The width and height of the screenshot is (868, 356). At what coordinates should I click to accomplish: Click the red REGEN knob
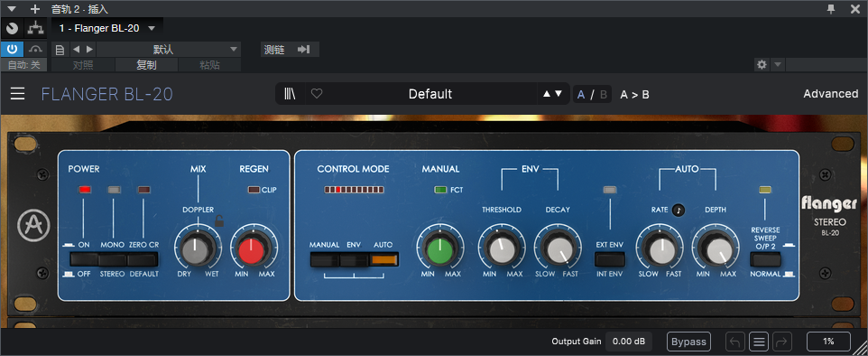[253, 249]
